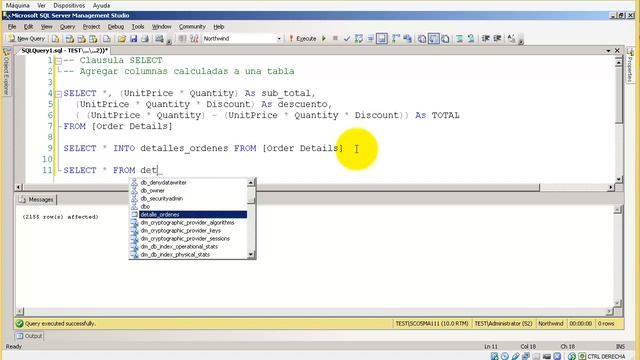
Task: Click the Connect icon in SQL editor toolbar
Action: click(x=182, y=38)
